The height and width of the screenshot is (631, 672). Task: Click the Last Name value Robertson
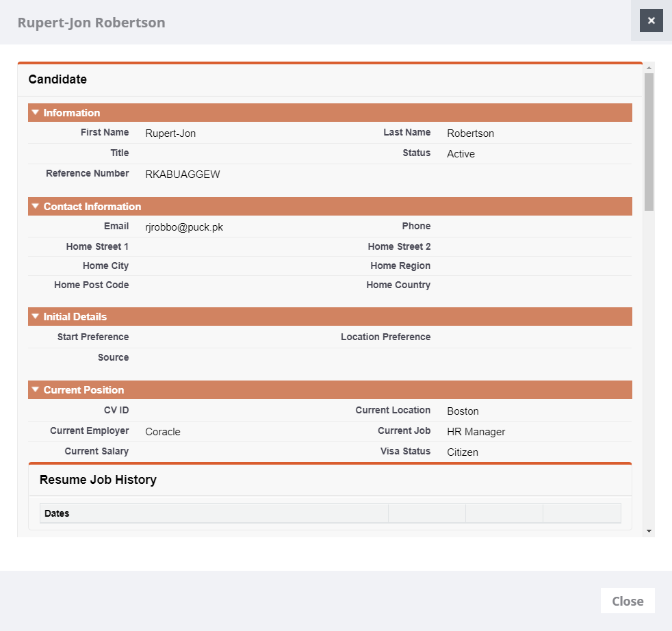click(x=470, y=133)
